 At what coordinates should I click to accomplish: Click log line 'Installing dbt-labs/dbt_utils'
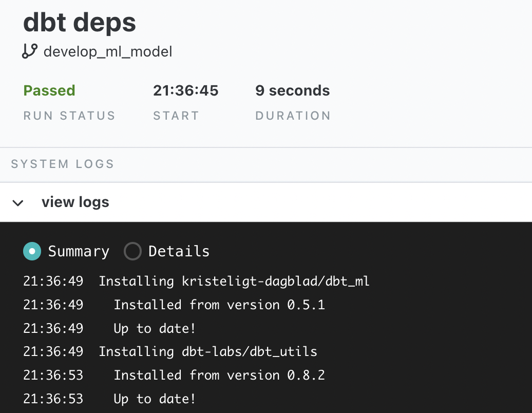(x=208, y=351)
